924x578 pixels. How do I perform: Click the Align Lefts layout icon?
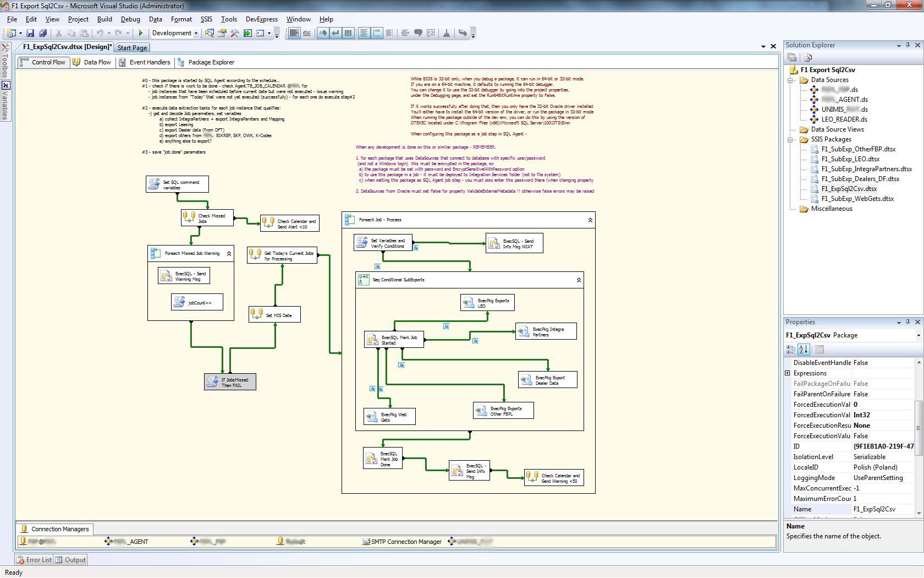[x=364, y=34]
